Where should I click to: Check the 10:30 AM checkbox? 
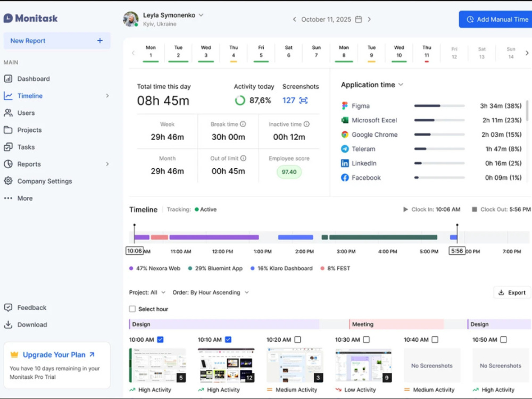366,339
